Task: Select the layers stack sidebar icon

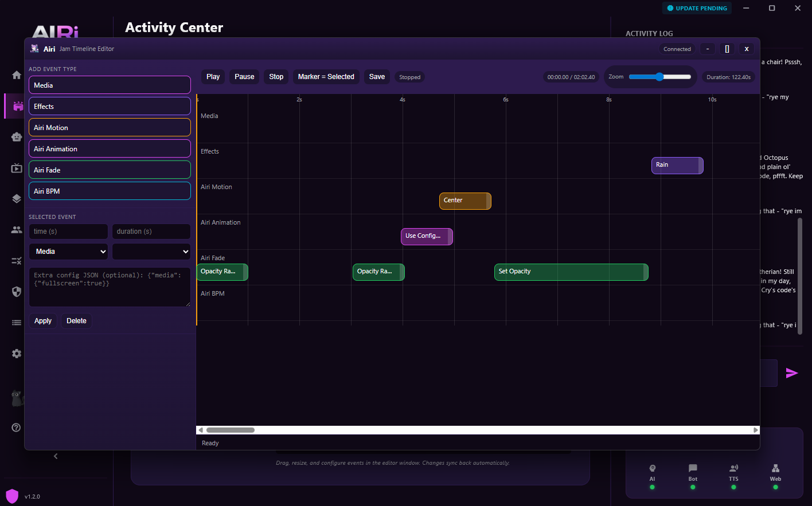Action: pos(16,199)
